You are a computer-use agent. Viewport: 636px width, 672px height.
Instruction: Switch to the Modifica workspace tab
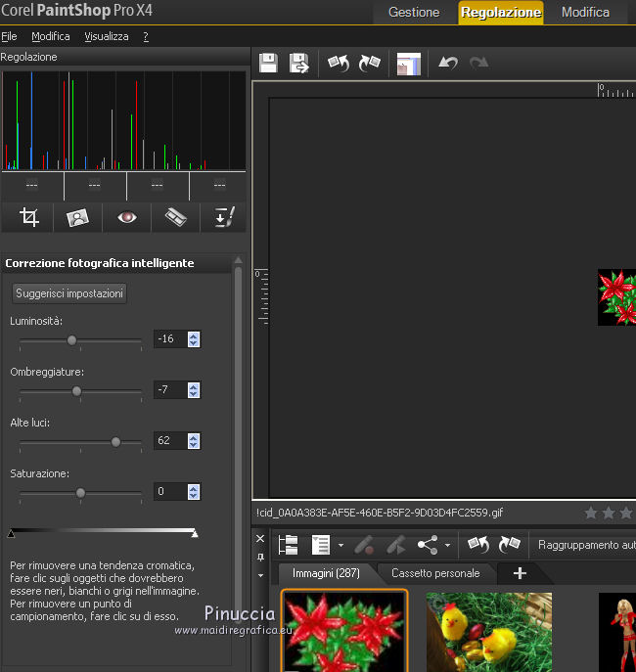(585, 13)
